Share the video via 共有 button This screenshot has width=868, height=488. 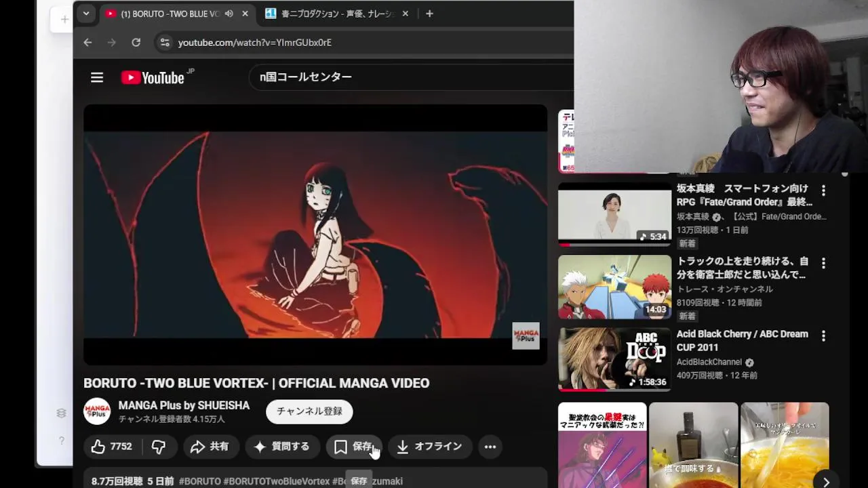[x=210, y=447]
